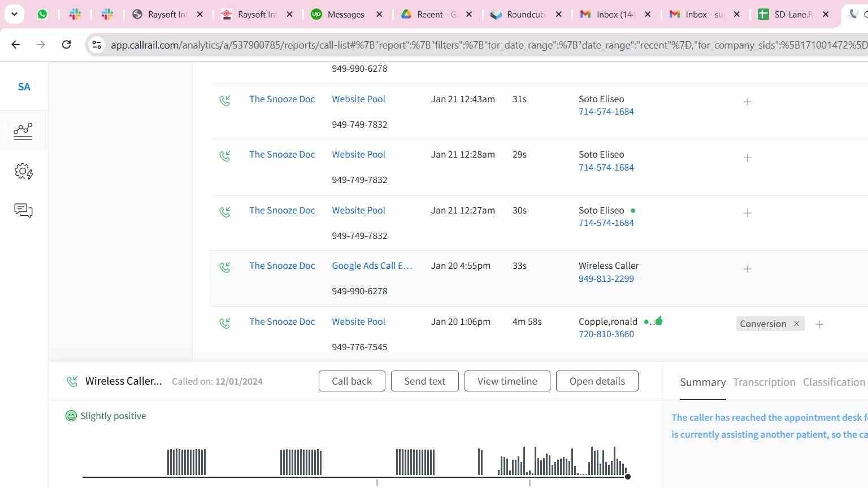Viewport: 868px width, 488px height.
Task: Switch to the Roundcube browser tab
Action: (x=526, y=14)
